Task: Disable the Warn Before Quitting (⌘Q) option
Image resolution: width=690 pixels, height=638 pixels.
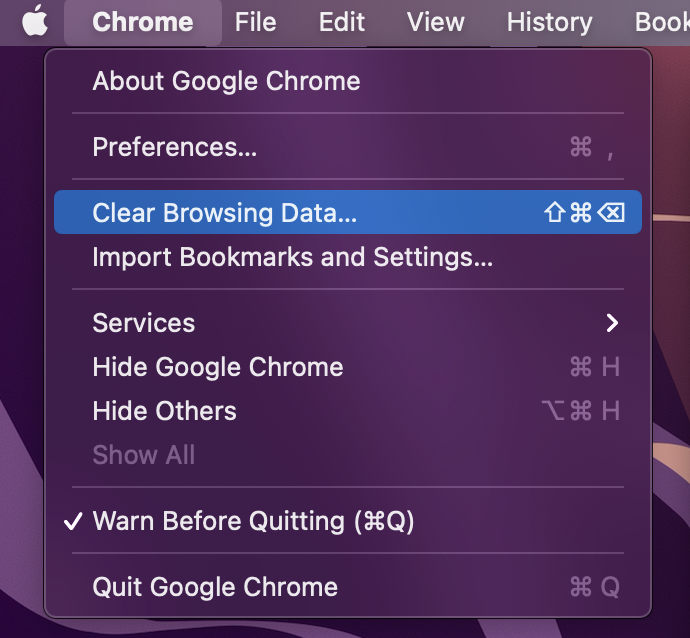Action: 253,521
